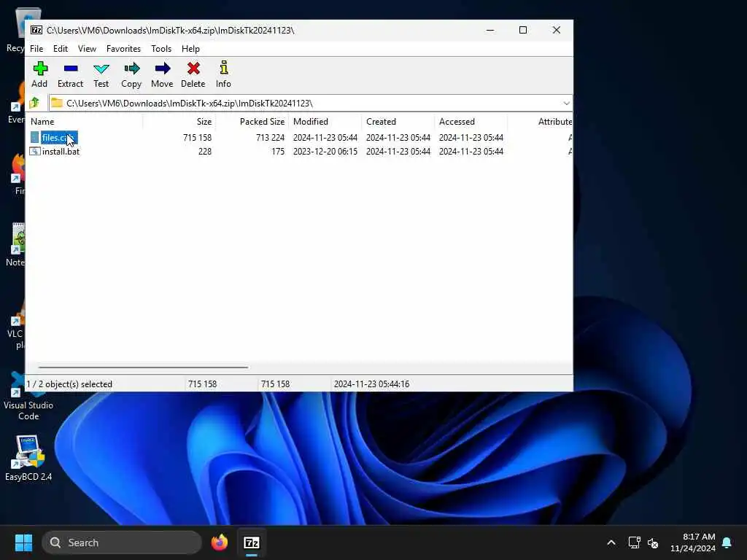Open the Tools menu
Image resolution: width=747 pixels, height=560 pixels.
coord(161,49)
